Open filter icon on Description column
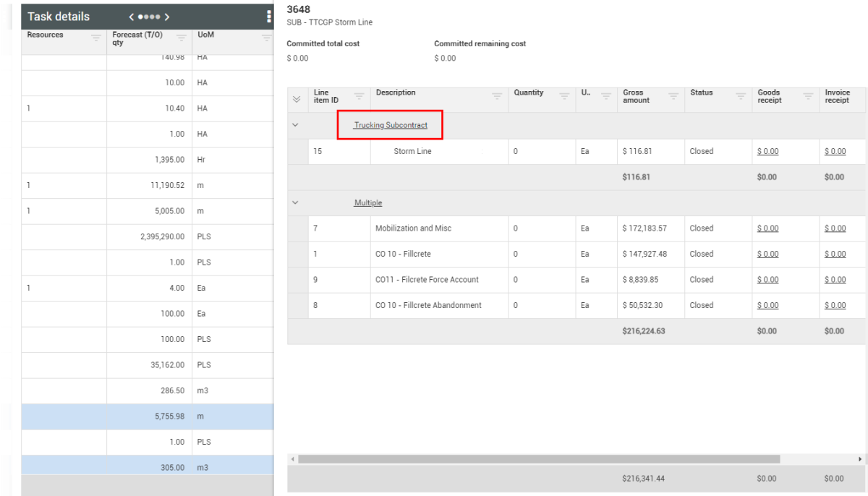 pyautogui.click(x=497, y=96)
